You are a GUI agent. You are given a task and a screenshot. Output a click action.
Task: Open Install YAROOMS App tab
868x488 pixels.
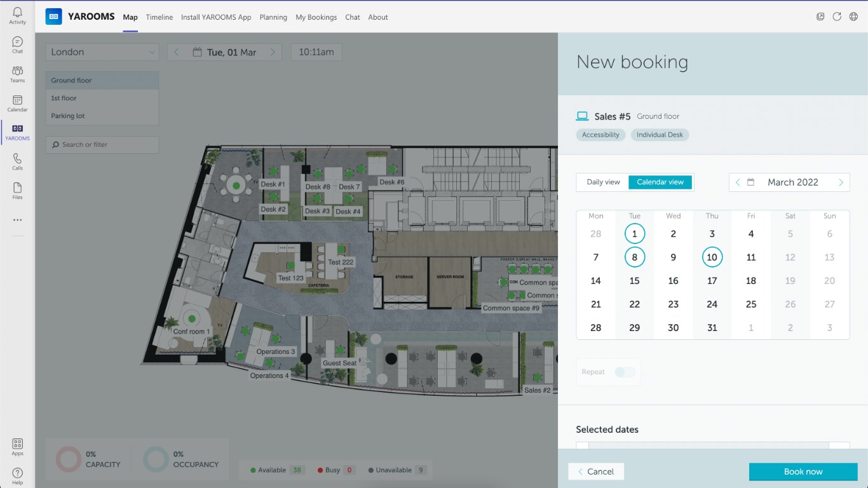[x=216, y=17]
